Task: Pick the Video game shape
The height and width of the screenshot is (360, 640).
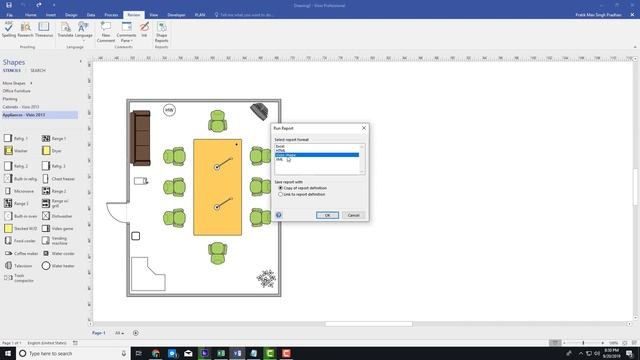Action: tap(58, 229)
